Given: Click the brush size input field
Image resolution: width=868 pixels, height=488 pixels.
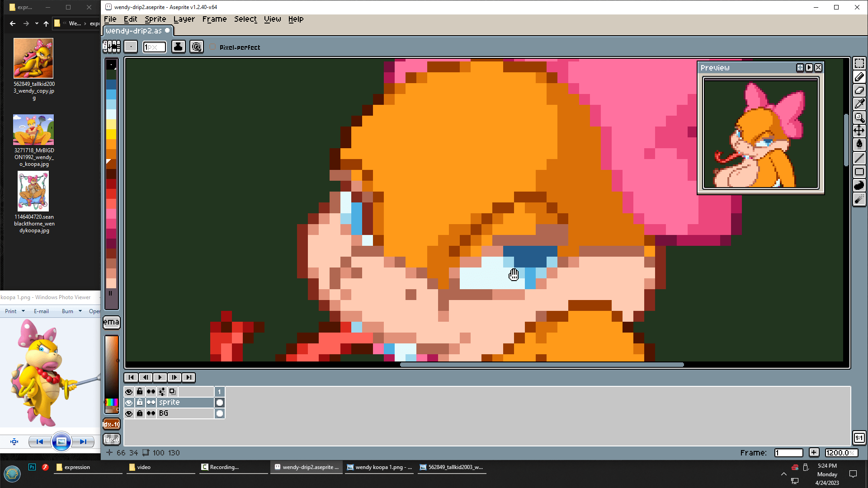Looking at the screenshot, I should pos(154,47).
